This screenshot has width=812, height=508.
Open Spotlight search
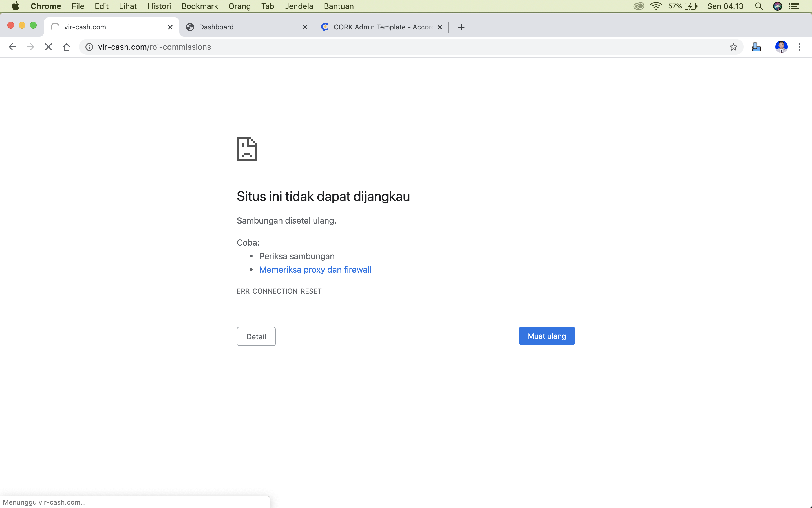(759, 6)
